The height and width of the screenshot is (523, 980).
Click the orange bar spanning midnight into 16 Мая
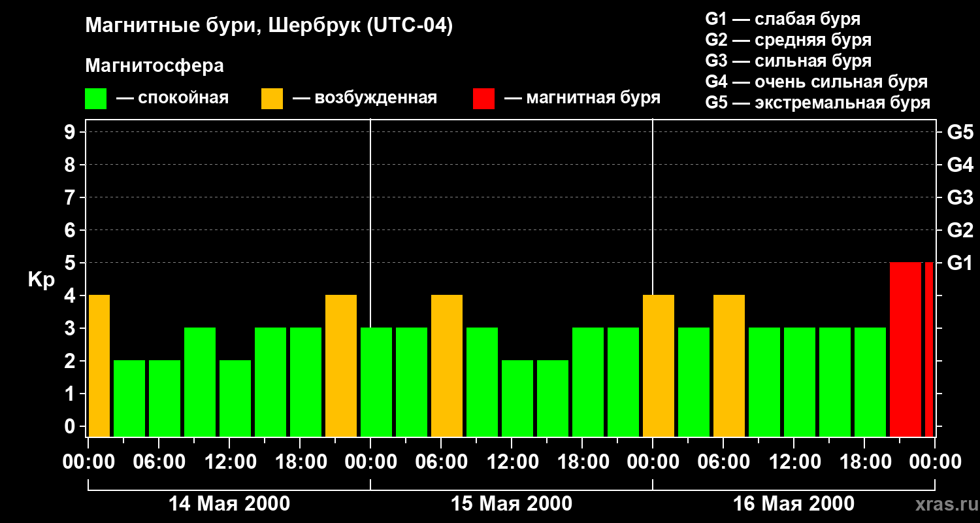659,366
